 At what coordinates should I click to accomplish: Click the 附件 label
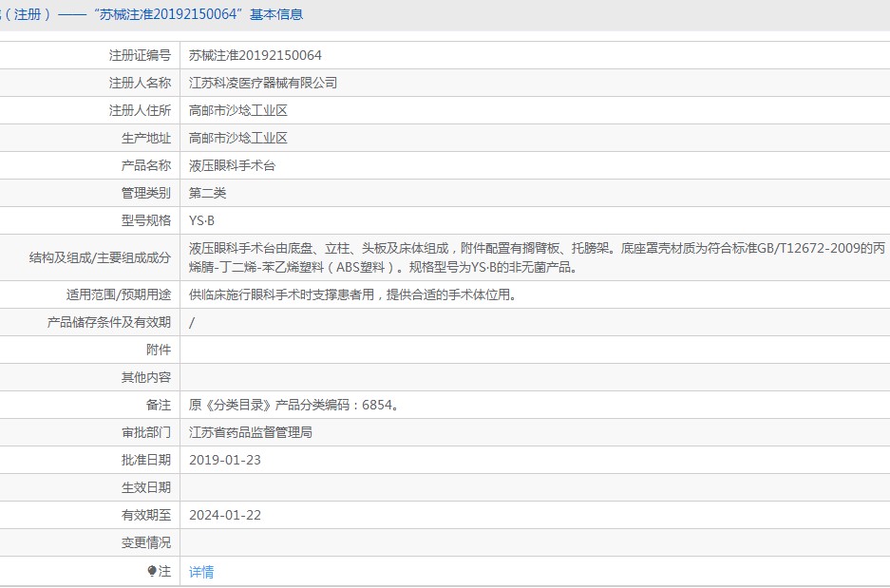(159, 350)
